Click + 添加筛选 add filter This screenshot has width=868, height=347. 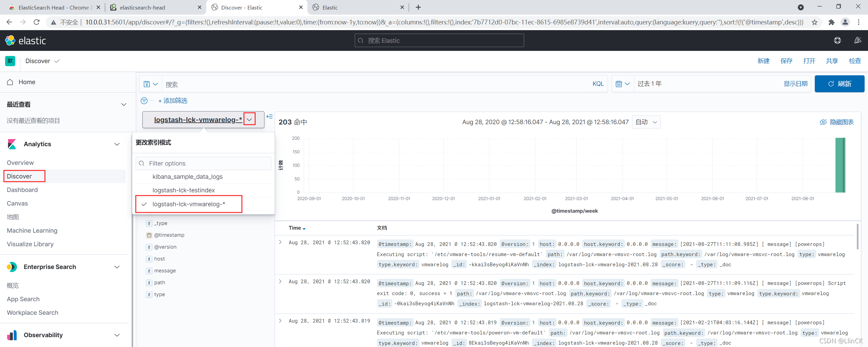point(173,101)
